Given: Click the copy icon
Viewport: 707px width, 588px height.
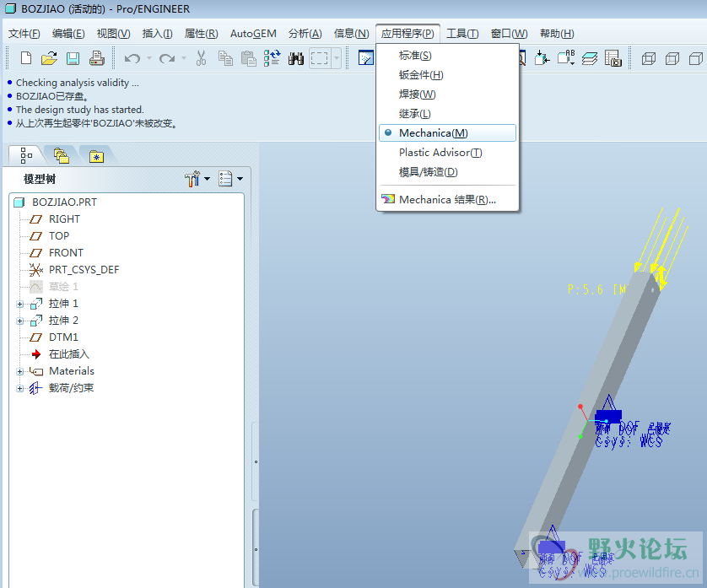Looking at the screenshot, I should [x=225, y=58].
